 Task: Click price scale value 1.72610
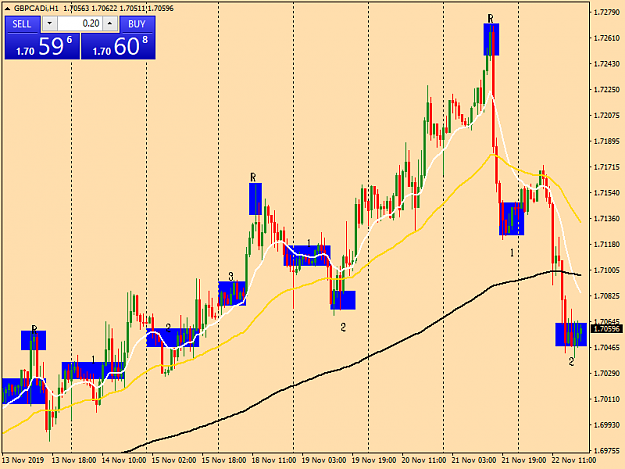(x=607, y=38)
